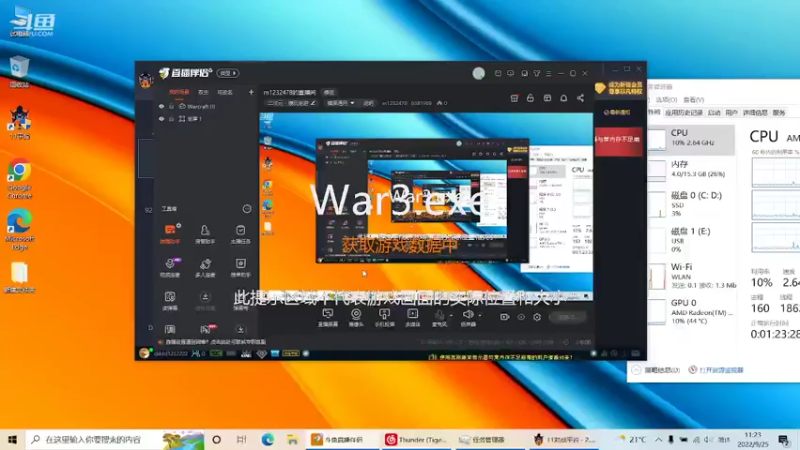Open 启动 tab in Task Manager
The height and width of the screenshot is (450, 800).
[714, 113]
